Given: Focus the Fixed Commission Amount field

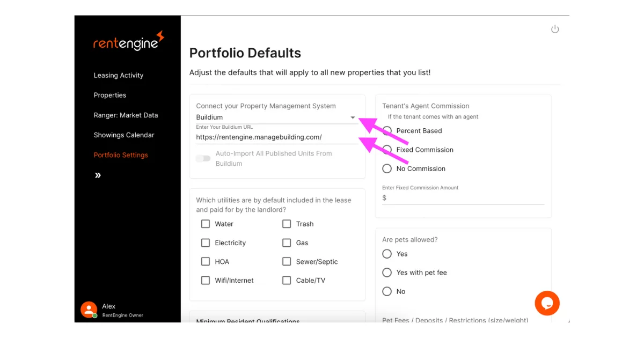Looking at the screenshot, I should point(465,198).
